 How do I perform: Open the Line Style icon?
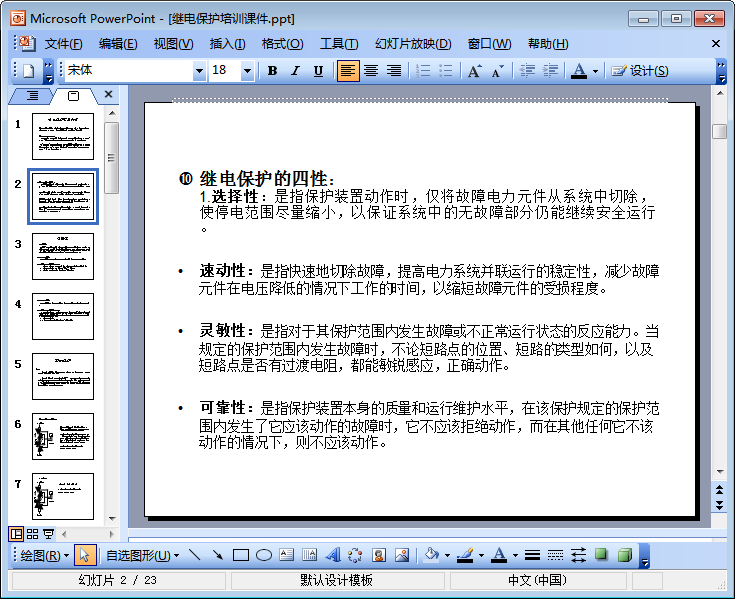click(x=532, y=555)
